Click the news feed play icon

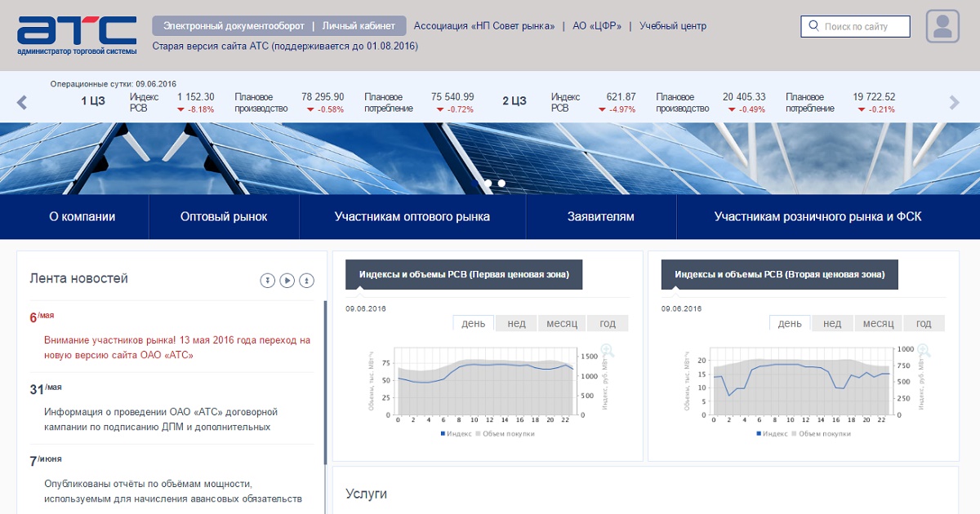click(x=287, y=281)
